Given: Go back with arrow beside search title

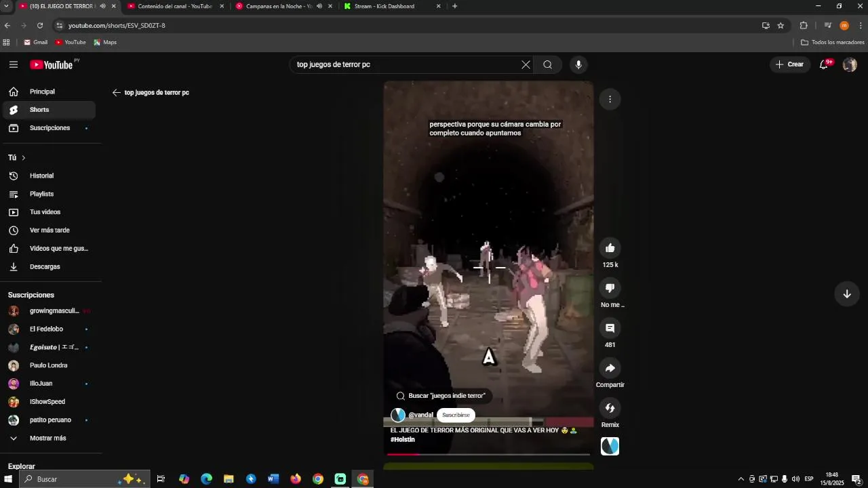Looking at the screenshot, I should (x=117, y=93).
